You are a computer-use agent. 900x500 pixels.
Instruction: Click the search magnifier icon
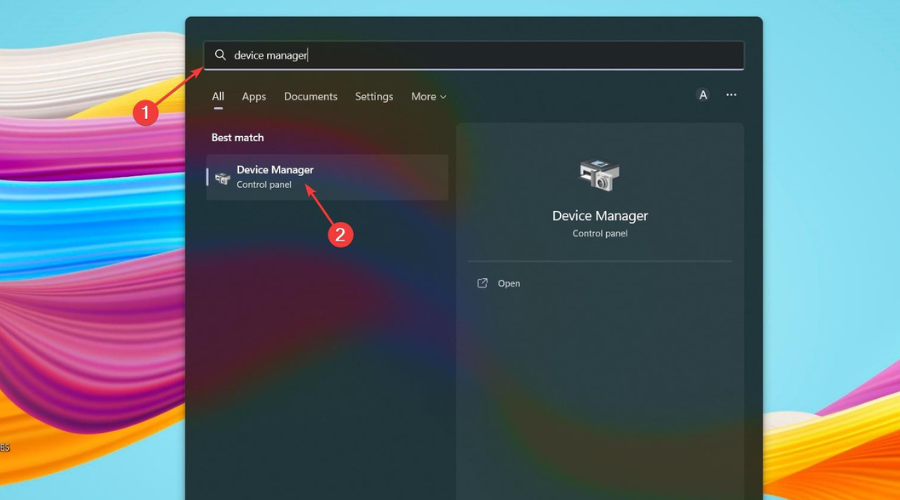pos(220,55)
